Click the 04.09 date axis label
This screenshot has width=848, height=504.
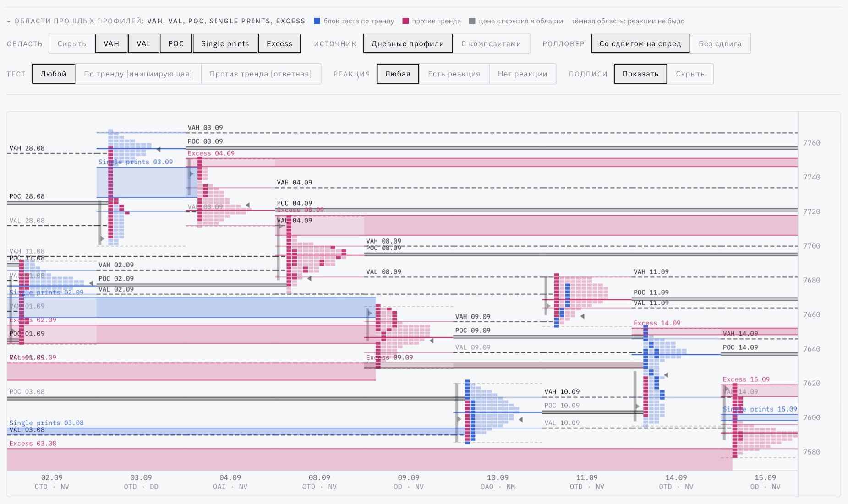230,477
